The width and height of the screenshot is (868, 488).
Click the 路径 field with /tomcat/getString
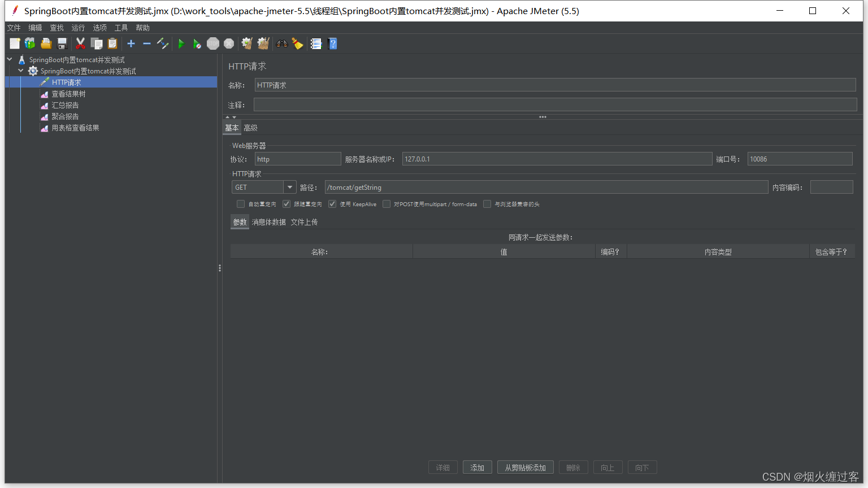pos(546,187)
